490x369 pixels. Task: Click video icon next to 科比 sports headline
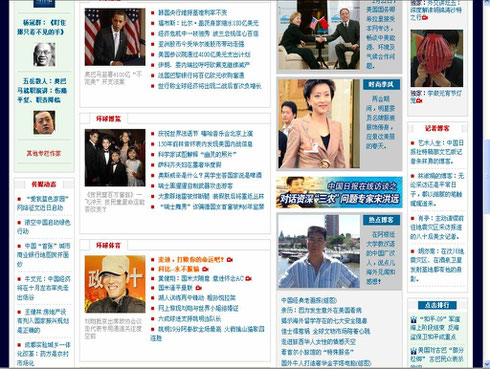click(x=205, y=269)
